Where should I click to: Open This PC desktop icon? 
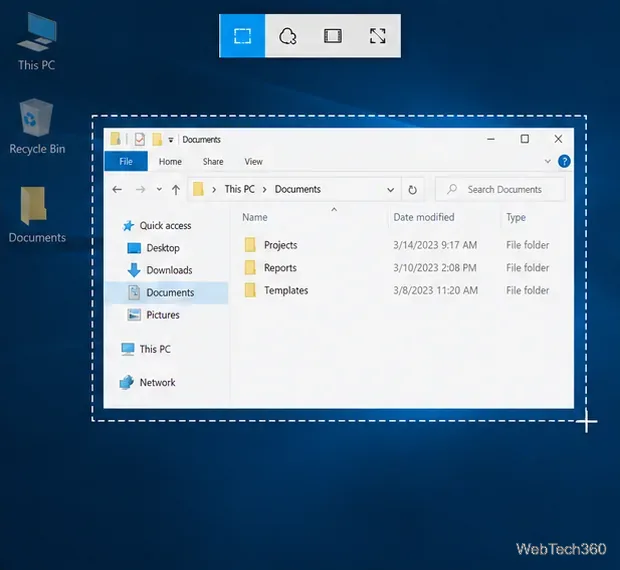(36, 42)
